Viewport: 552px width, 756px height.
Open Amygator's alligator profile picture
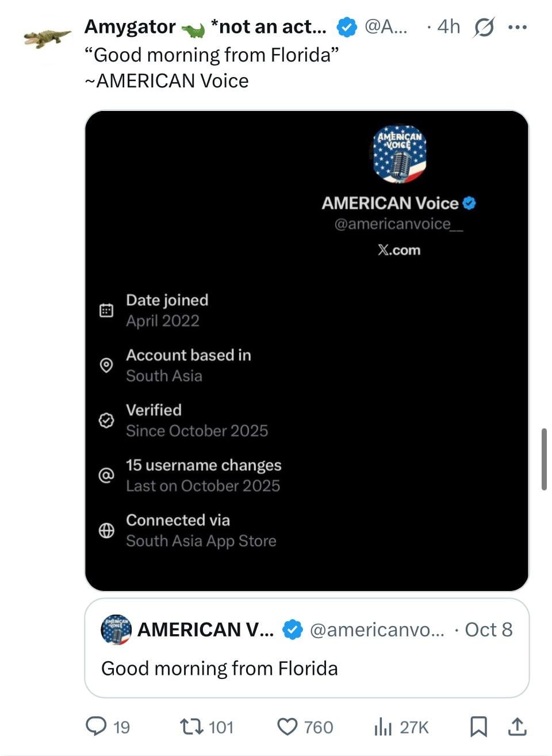click(47, 39)
